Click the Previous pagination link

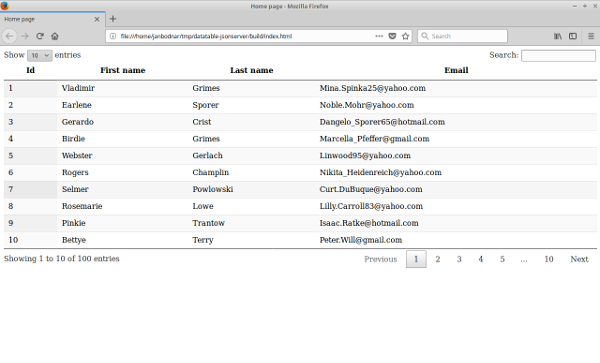point(381,259)
